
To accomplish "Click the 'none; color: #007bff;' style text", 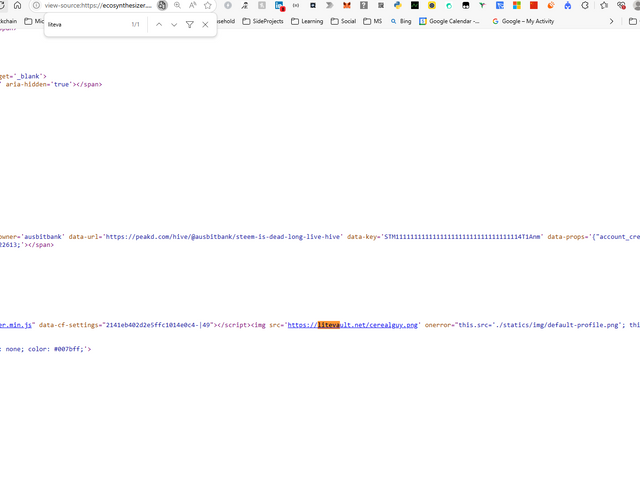I will coord(44,349).
